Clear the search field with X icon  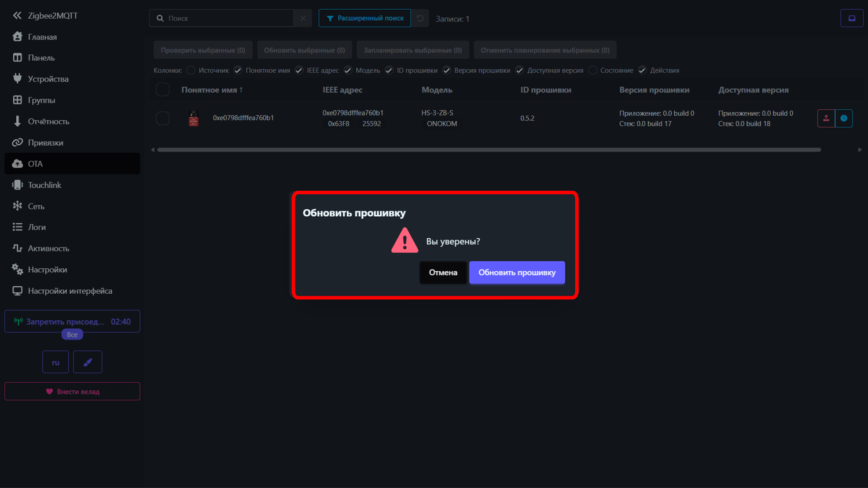coord(303,19)
